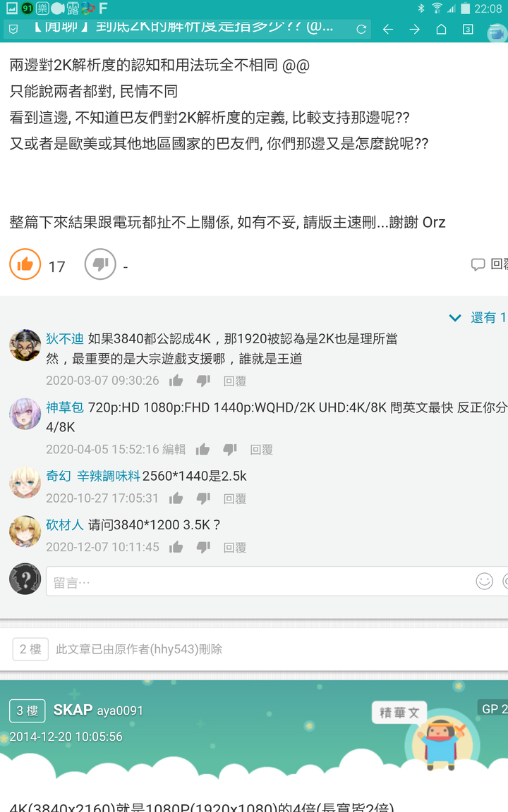Open the emoji picker in comment box

pos(484,581)
